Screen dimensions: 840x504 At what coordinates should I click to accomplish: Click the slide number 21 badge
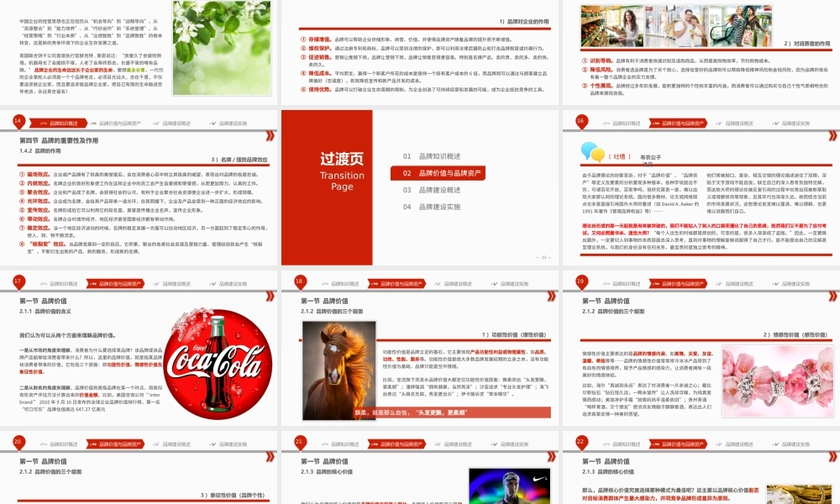point(299,441)
